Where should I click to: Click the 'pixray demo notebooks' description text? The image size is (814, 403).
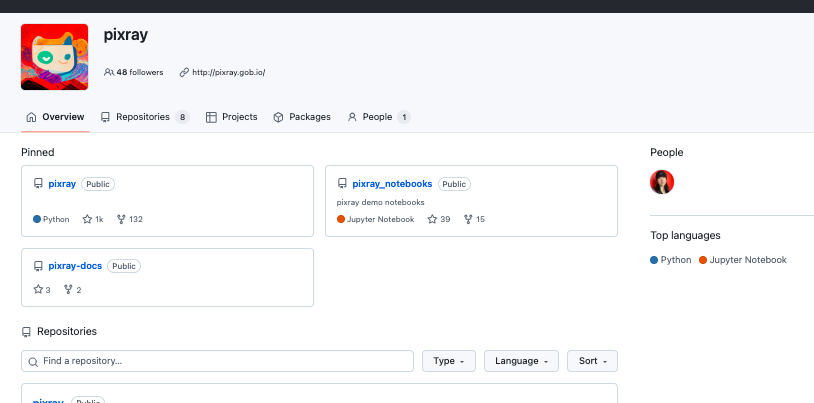pyautogui.click(x=381, y=202)
